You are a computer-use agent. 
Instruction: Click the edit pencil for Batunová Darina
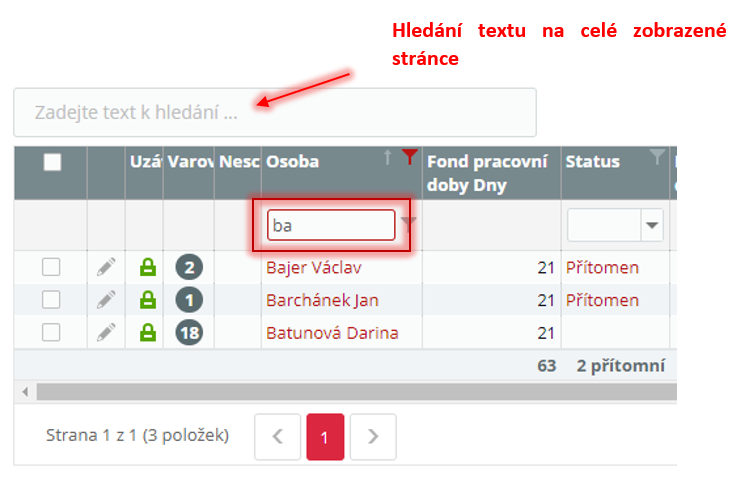tap(106, 333)
